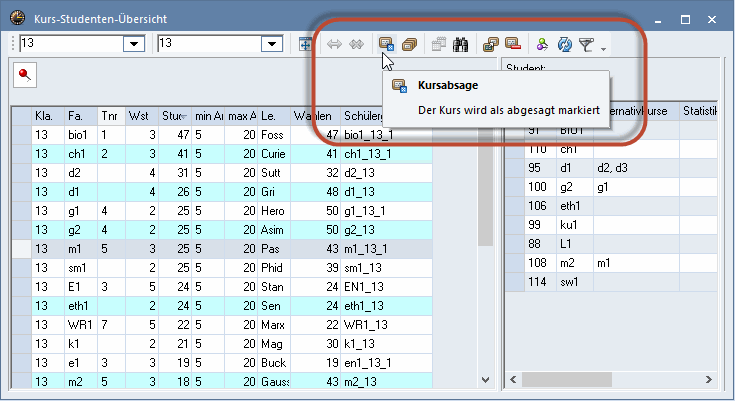Select the student course cell d1
This screenshot has width=735, height=401.
pyautogui.click(x=575, y=168)
